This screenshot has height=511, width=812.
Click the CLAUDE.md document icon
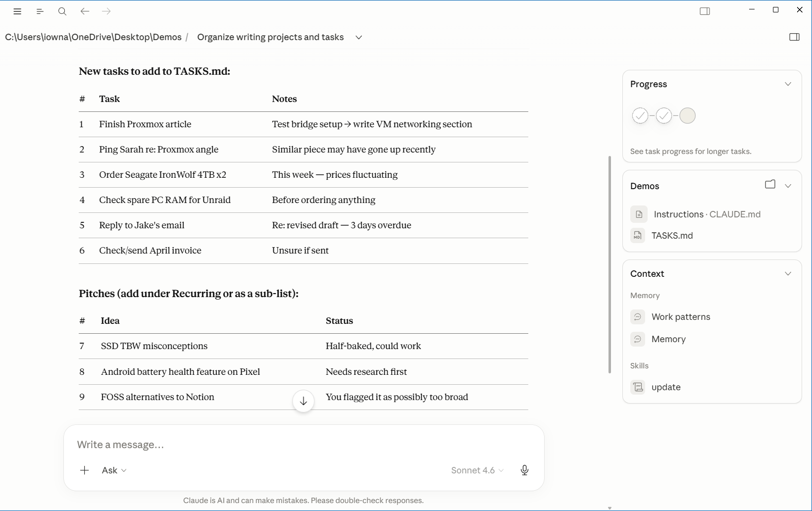pyautogui.click(x=639, y=214)
